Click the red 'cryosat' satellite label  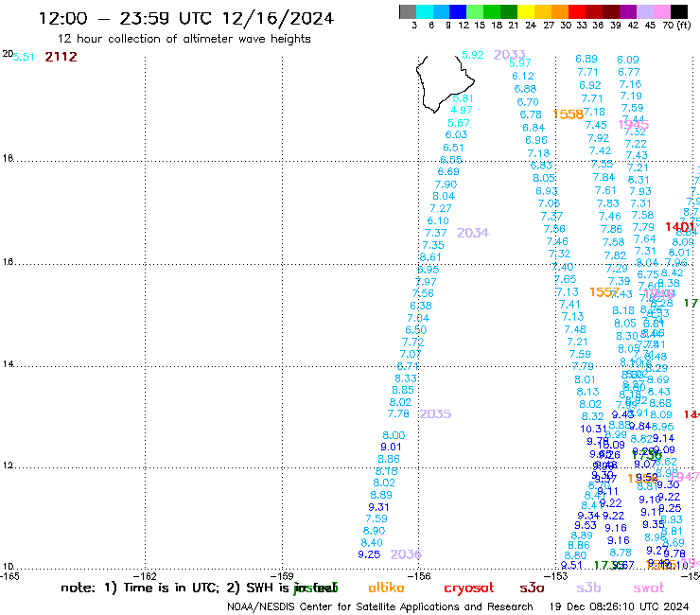pyautogui.click(x=469, y=589)
